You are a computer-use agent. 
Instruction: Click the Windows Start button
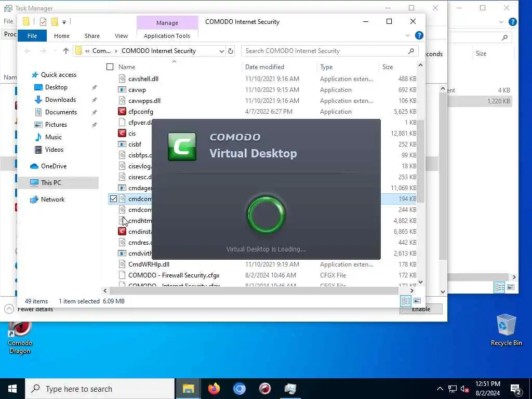(12, 389)
